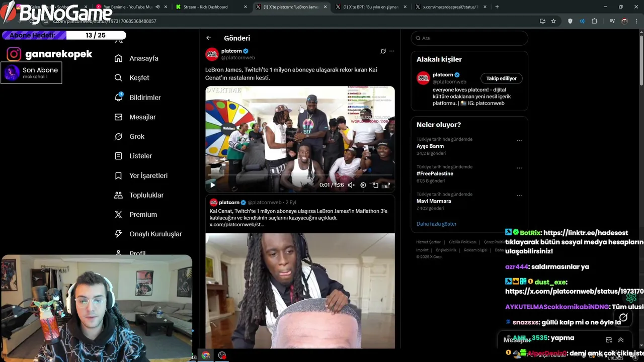Click Ara search field
The image size is (644, 362).
click(469, 38)
